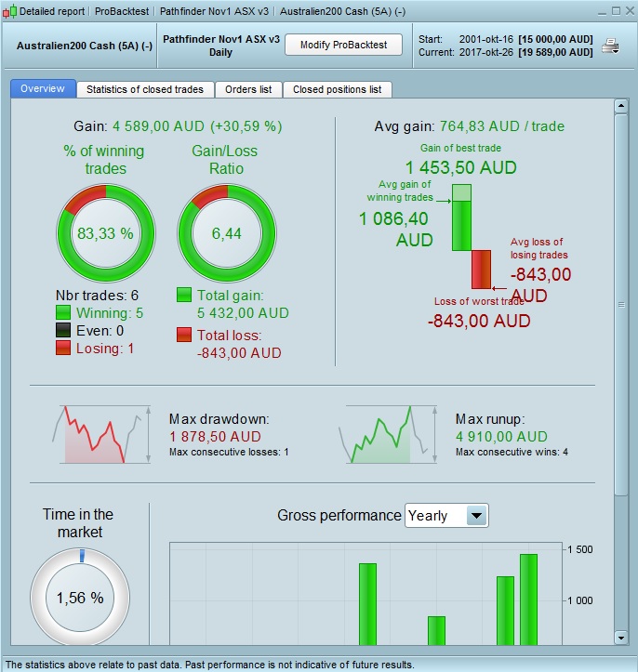
Task: Click Start date 2001-okt-16 text
Action: point(486,39)
